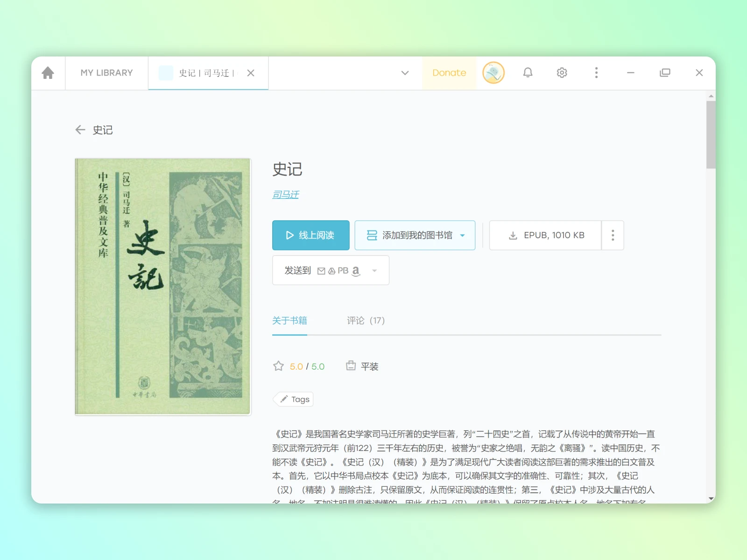Click the scrollbar down arrow
This screenshot has height=560, width=747.
tap(711, 499)
